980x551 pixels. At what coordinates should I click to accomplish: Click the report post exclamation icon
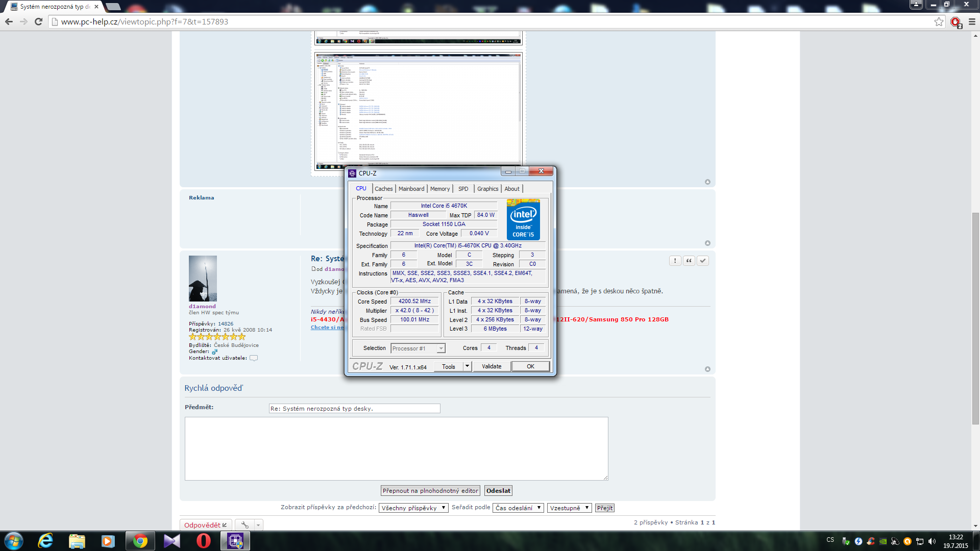point(675,261)
